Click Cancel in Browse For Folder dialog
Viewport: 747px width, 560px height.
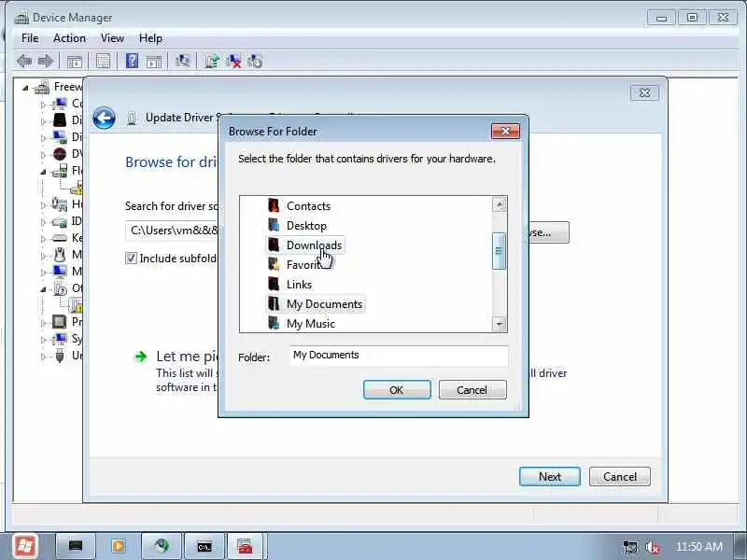[472, 389]
